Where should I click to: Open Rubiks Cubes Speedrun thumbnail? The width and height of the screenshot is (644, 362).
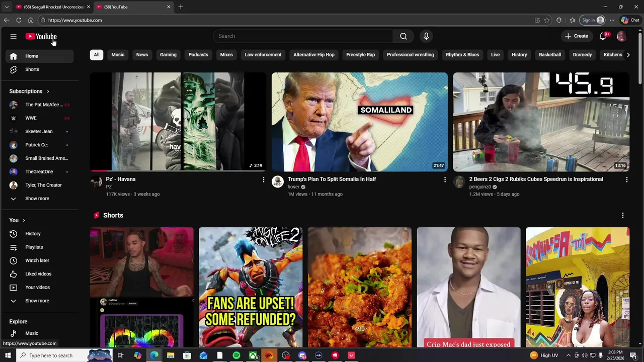tap(541, 122)
